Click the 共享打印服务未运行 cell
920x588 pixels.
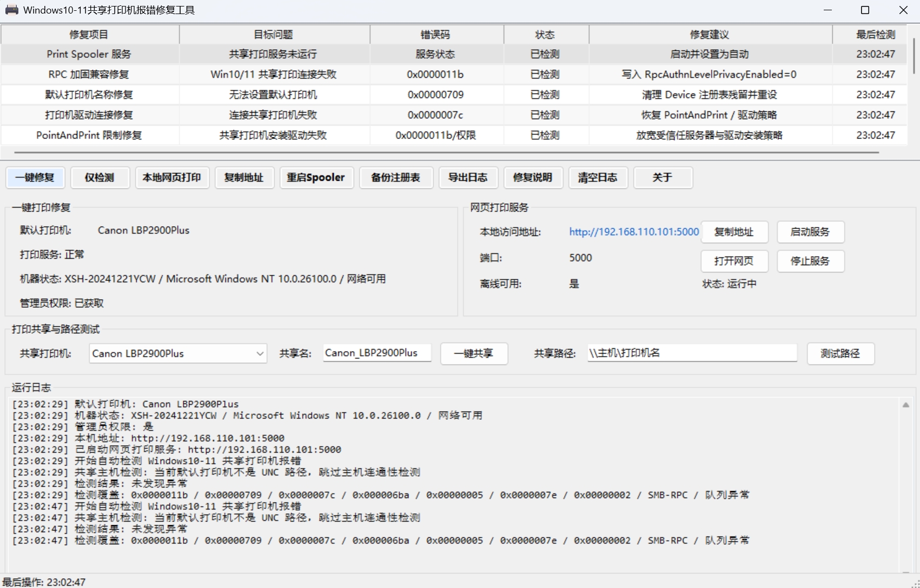pyautogui.click(x=274, y=54)
